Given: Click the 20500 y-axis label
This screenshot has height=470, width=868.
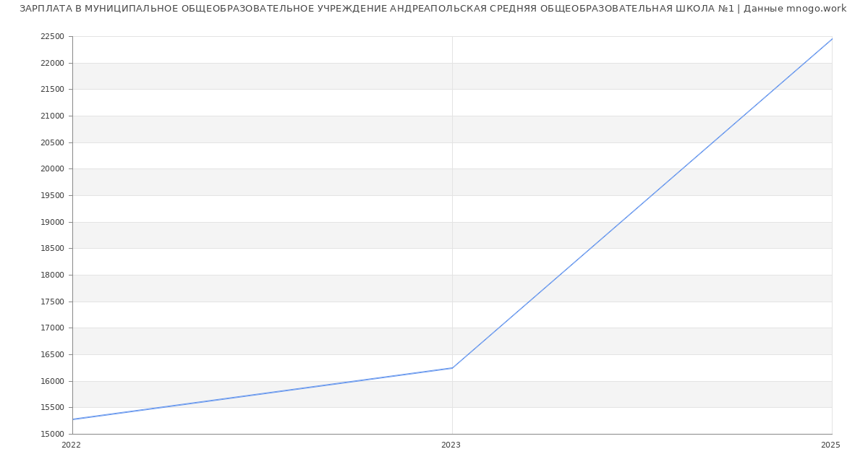Looking at the screenshot, I should click(x=53, y=142).
